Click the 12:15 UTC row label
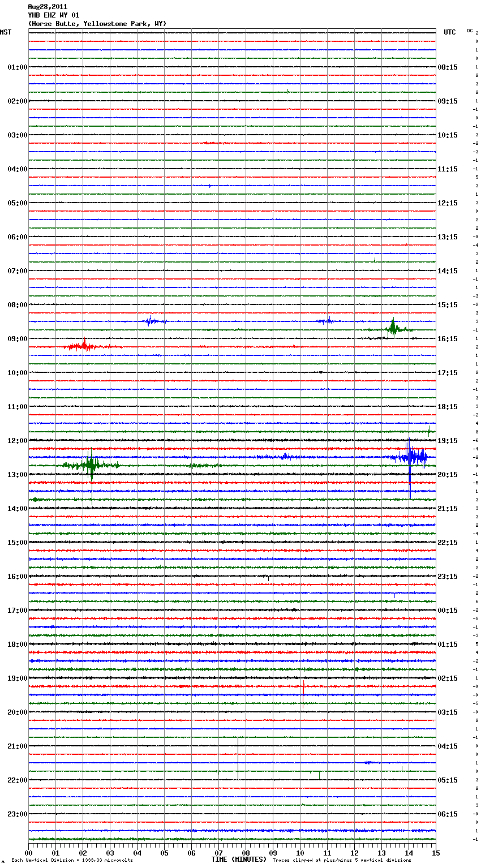Viewport: 481px width, 868px height. pos(448,203)
